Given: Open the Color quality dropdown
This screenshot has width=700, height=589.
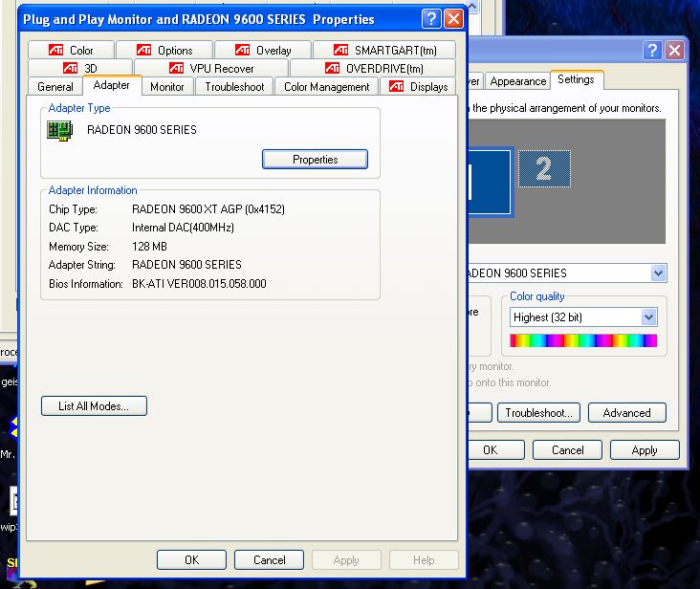Looking at the screenshot, I should pos(648,317).
